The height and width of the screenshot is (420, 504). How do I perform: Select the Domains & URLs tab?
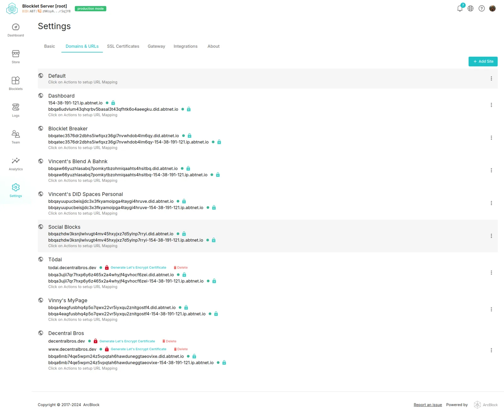click(x=82, y=46)
